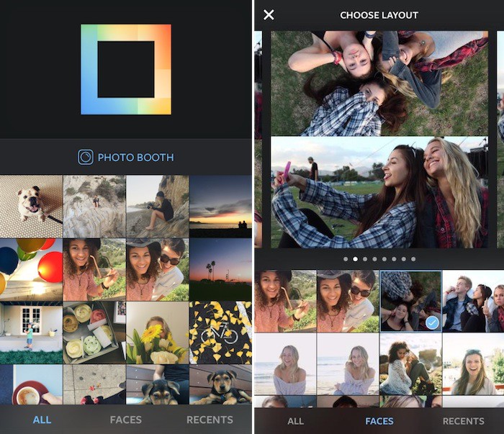Viewport: 504px width, 434px height.
Task: Pick the group of friends in denim photo
Action: 473,301
